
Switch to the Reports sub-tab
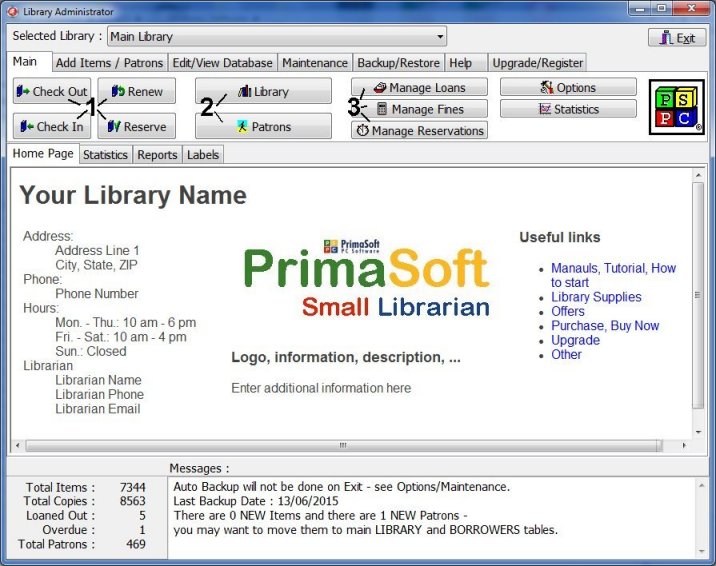(157, 155)
